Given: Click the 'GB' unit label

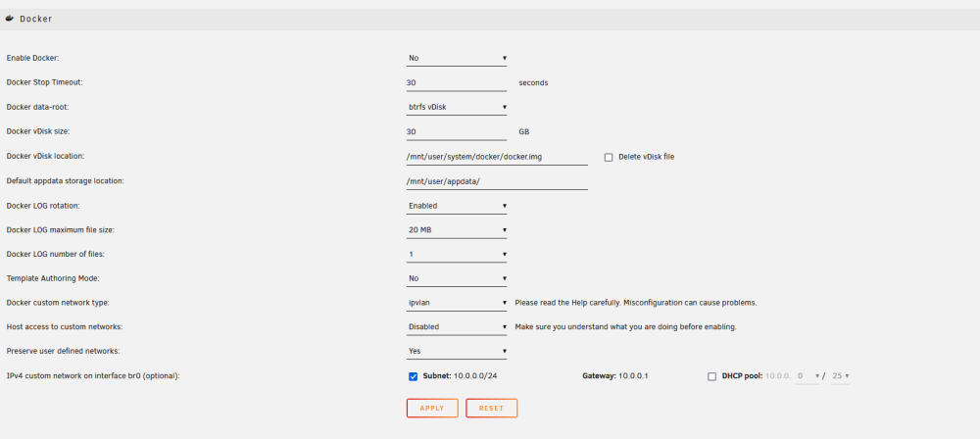Looking at the screenshot, I should tap(524, 132).
